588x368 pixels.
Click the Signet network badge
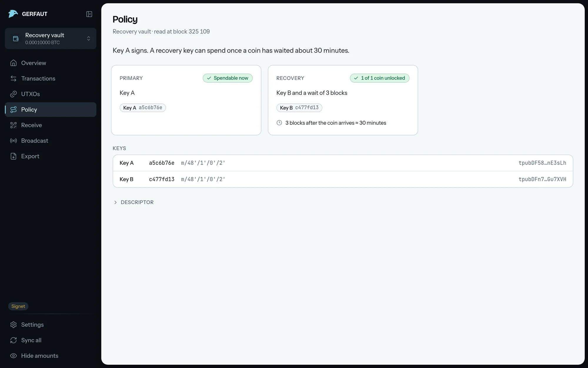point(18,306)
